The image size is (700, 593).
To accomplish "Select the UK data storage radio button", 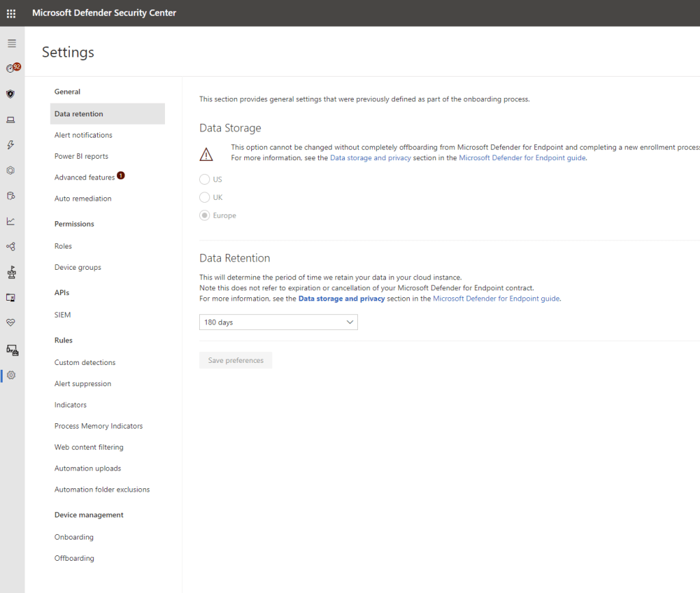I will (205, 197).
